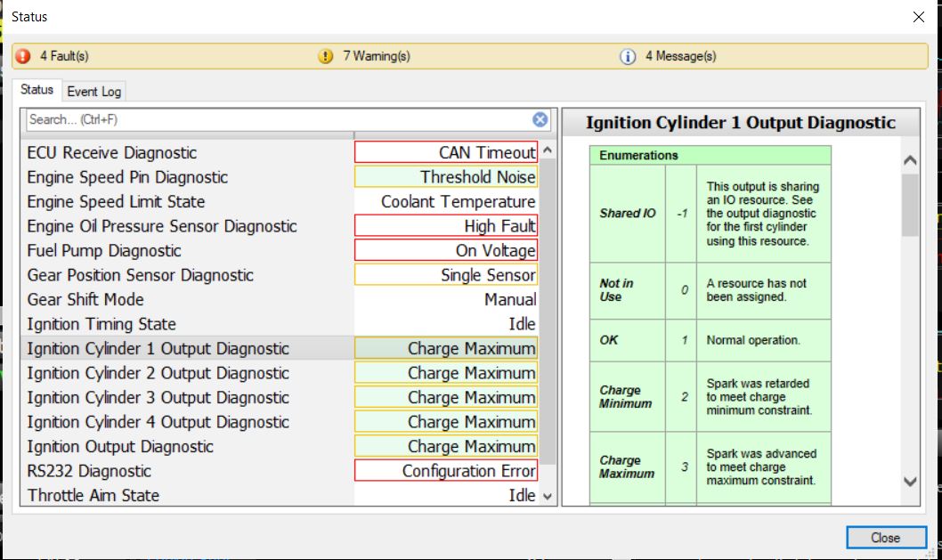Image resolution: width=942 pixels, height=560 pixels.
Task: Click the Threshold Noise warning value
Action: [446, 177]
